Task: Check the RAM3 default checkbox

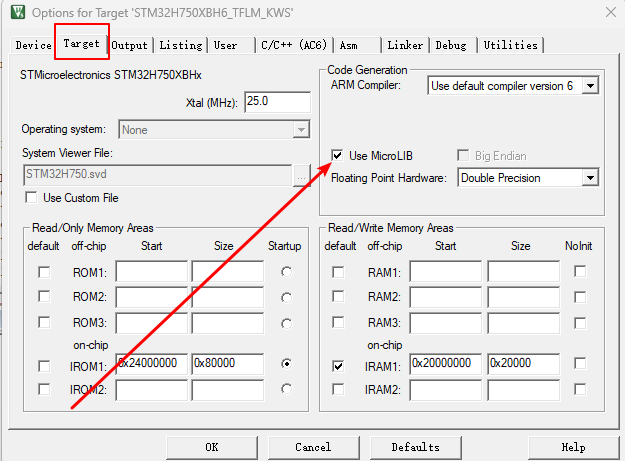Action: pos(338,322)
